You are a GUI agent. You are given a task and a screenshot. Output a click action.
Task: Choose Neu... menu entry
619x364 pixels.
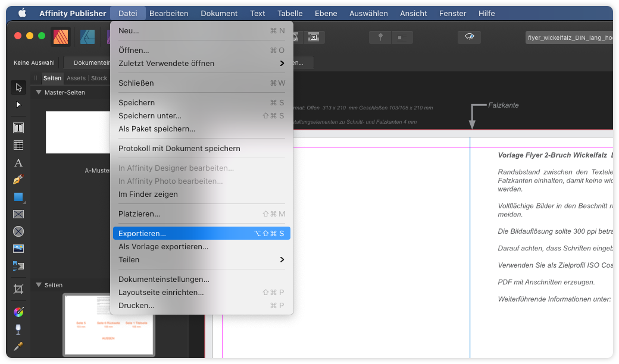[202, 31]
